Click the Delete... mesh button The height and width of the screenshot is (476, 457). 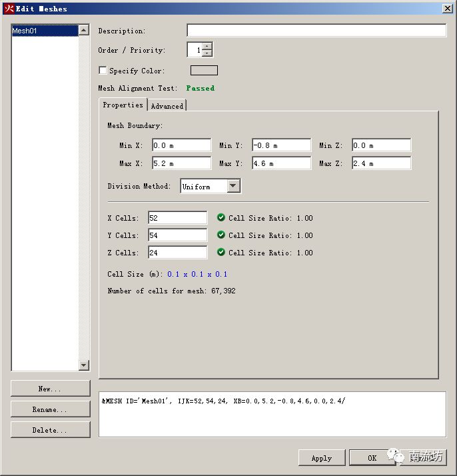point(50,430)
